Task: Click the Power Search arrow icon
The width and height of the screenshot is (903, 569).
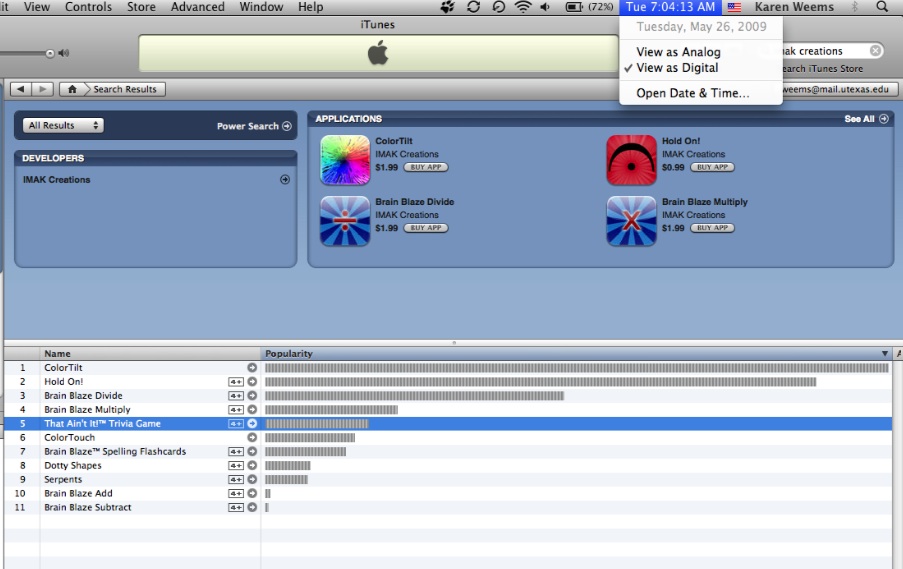Action: [287, 126]
